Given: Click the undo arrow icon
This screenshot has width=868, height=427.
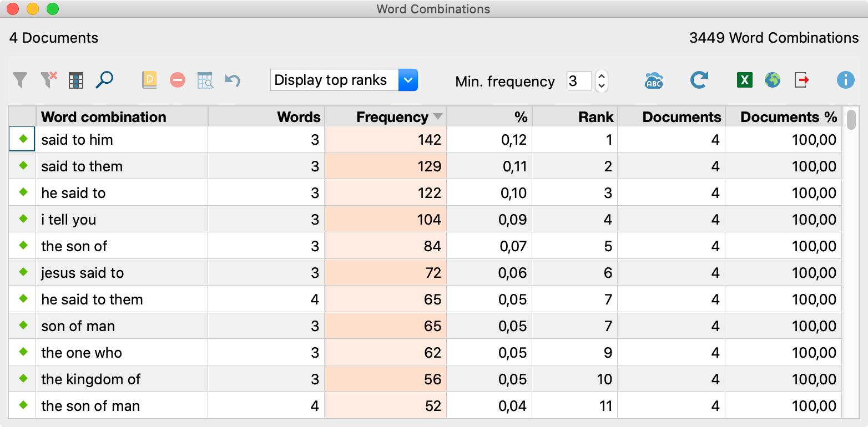Looking at the screenshot, I should tap(233, 80).
